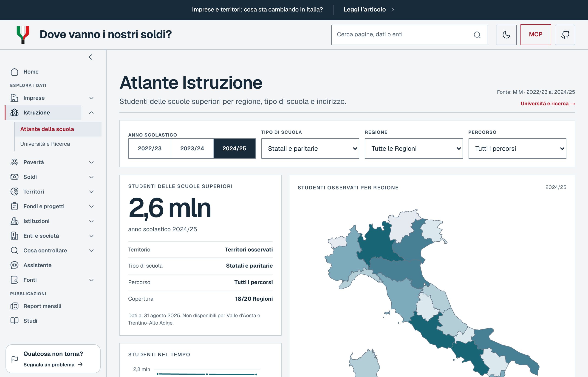Expand the Soldi section chevron
Viewport: 588px width, 377px height.
[x=91, y=177]
